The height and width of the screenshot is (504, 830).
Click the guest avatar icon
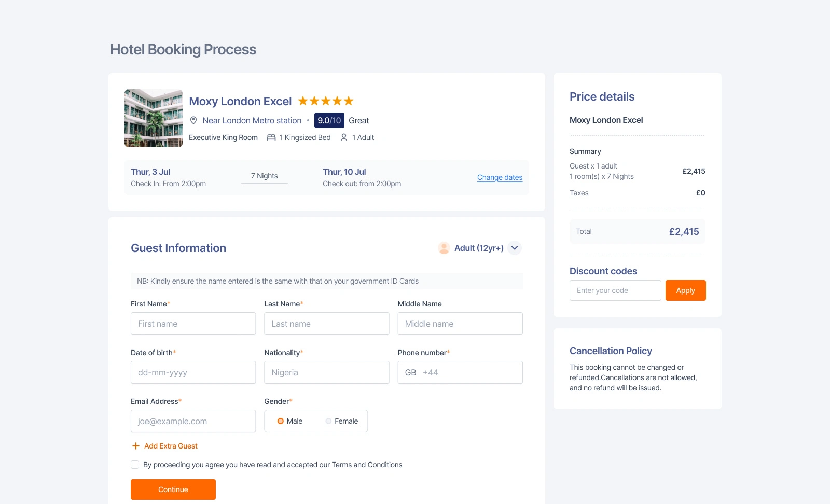click(444, 248)
